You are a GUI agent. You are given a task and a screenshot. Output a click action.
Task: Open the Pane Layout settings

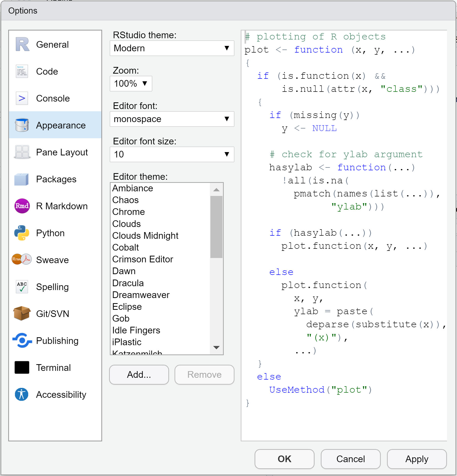pyautogui.click(x=55, y=152)
